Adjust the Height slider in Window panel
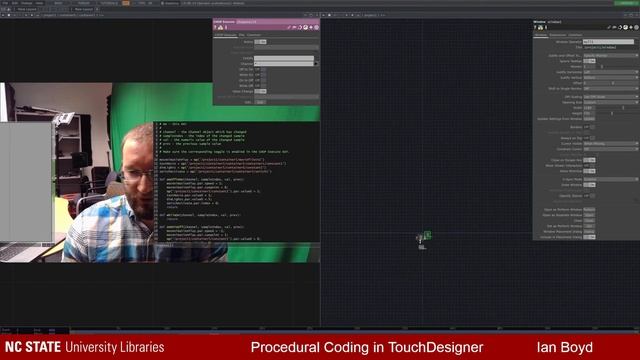The image size is (640, 360). point(617,113)
